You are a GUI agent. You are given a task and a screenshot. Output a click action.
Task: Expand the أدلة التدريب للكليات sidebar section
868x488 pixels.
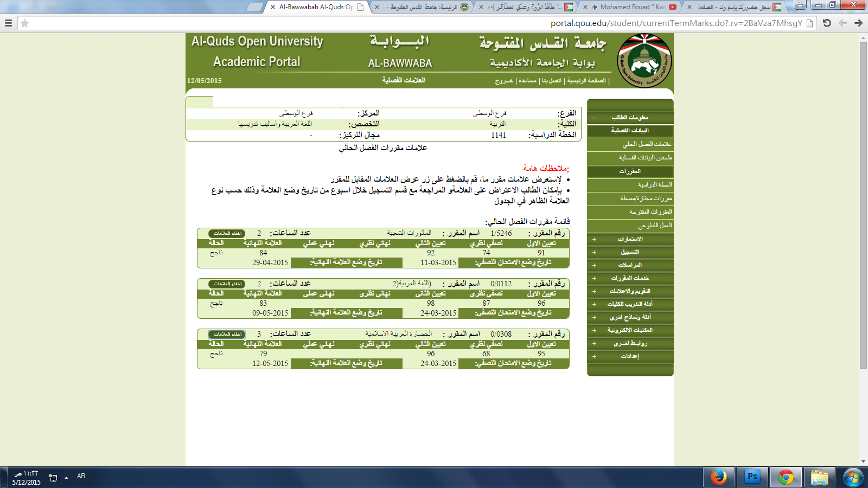(x=630, y=304)
